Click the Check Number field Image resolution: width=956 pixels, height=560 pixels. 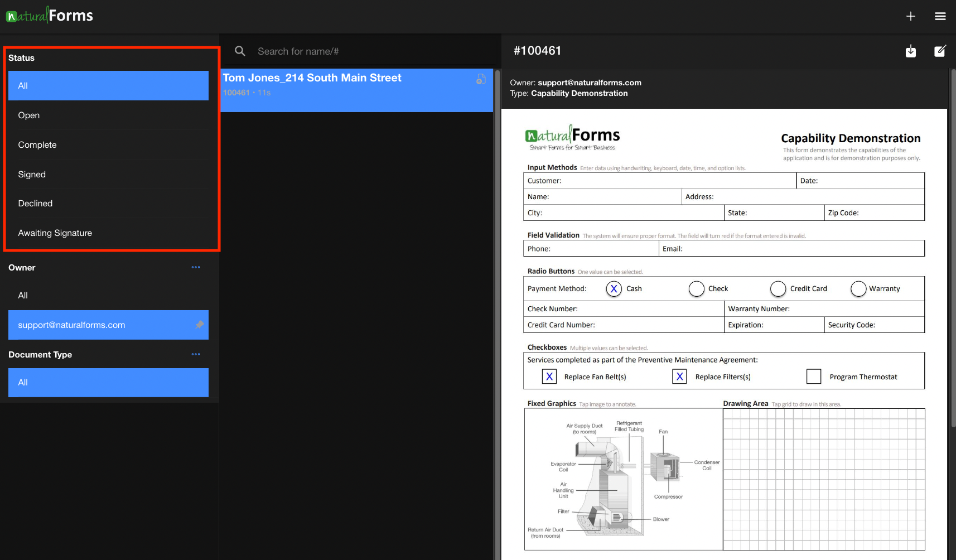624,308
